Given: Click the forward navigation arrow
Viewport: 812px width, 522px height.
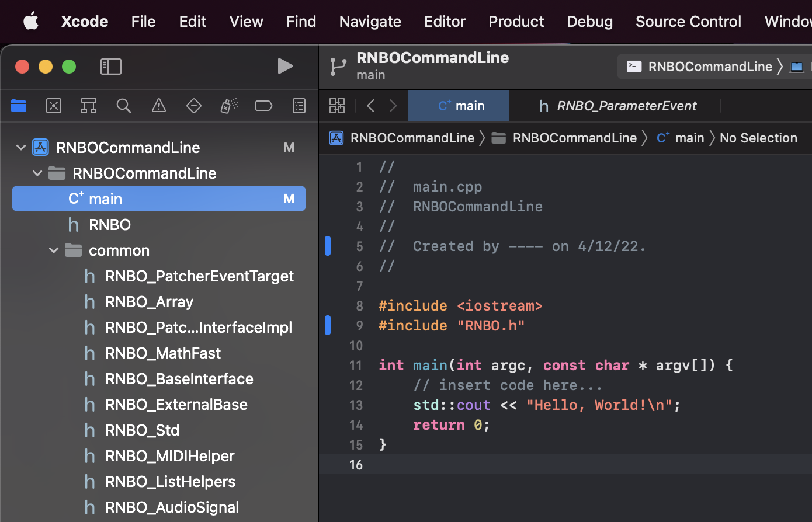Looking at the screenshot, I should [392, 106].
